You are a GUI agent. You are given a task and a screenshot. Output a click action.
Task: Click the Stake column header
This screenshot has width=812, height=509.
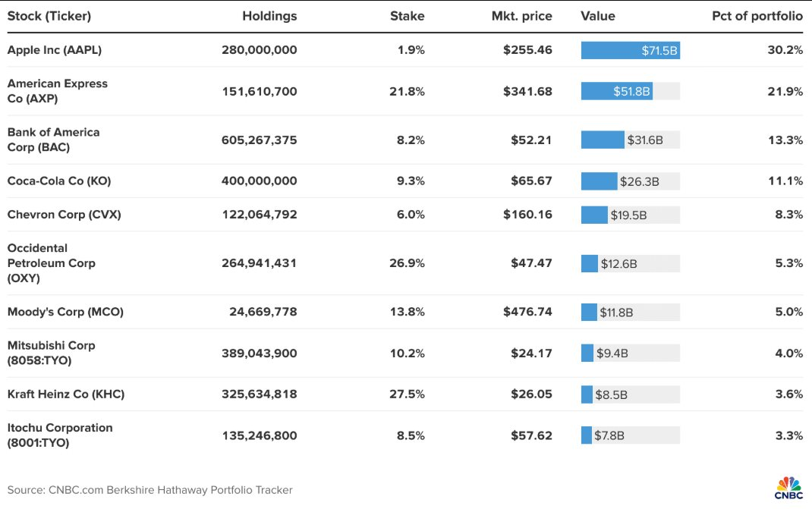coord(407,16)
